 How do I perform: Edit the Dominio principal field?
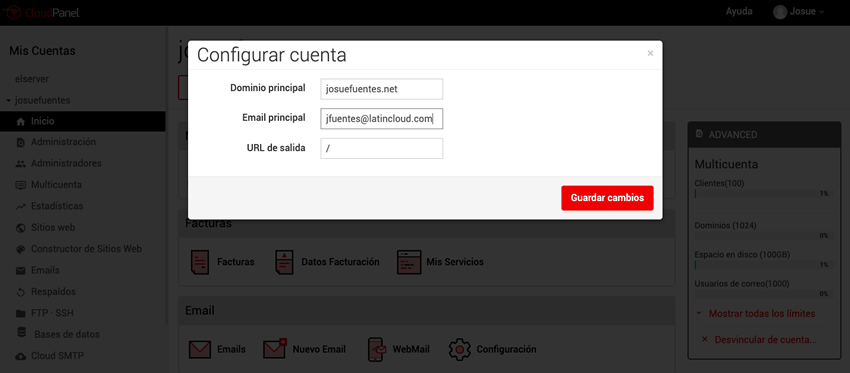(382, 89)
